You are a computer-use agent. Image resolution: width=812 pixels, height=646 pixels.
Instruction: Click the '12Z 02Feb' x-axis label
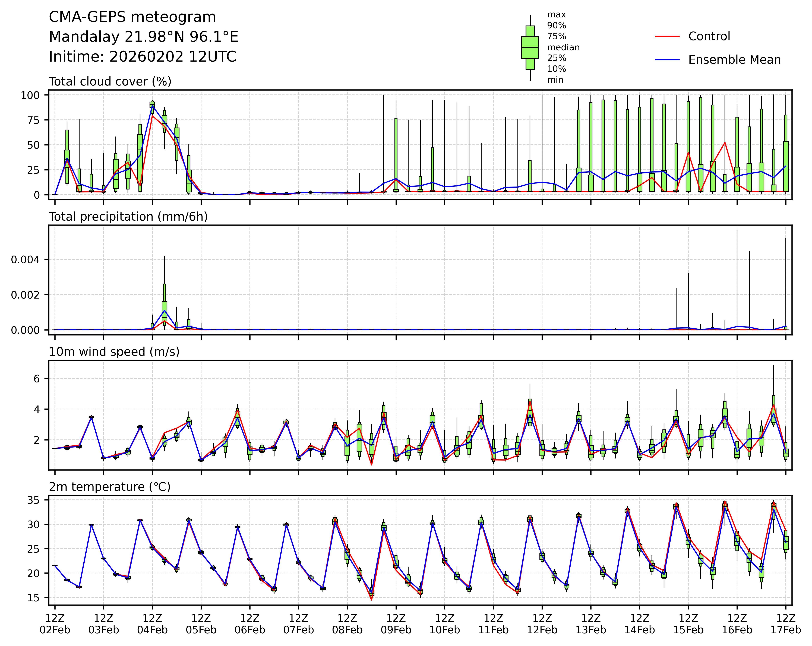(55, 624)
